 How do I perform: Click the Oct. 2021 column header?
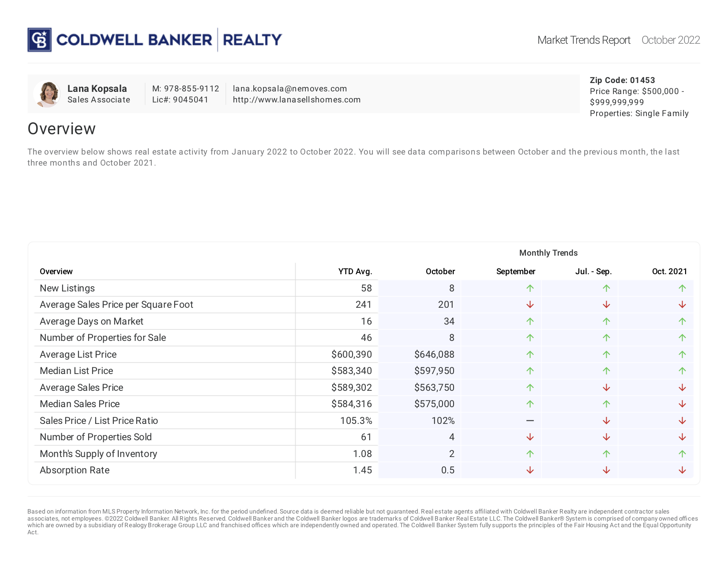670,272
